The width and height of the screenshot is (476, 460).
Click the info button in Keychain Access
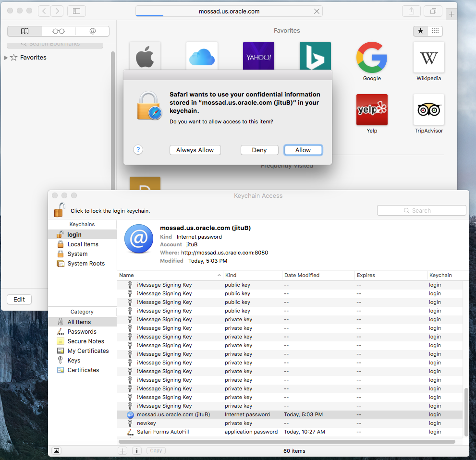click(136, 451)
